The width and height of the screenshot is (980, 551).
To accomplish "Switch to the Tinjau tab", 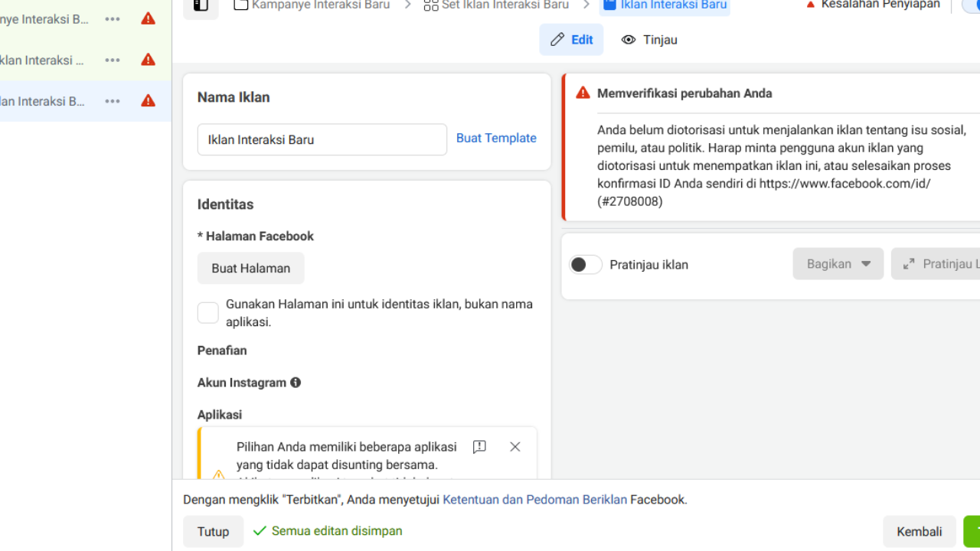I will tap(649, 40).
